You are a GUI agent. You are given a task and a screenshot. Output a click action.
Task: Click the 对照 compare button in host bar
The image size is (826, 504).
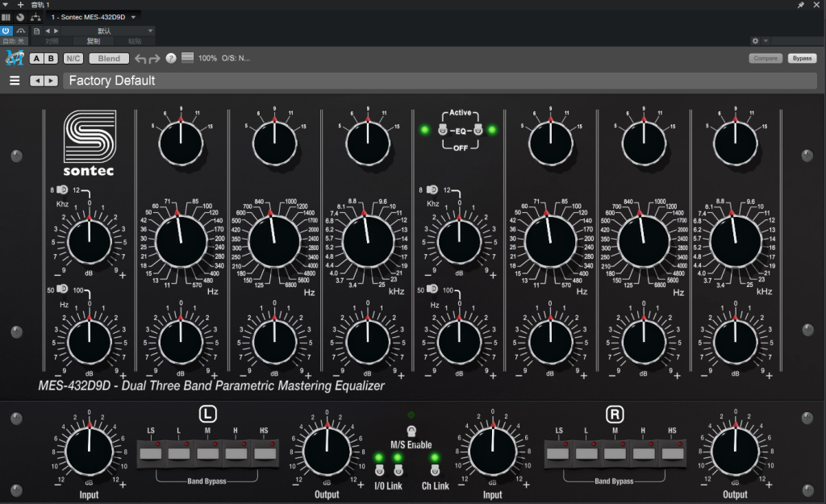[x=52, y=41]
